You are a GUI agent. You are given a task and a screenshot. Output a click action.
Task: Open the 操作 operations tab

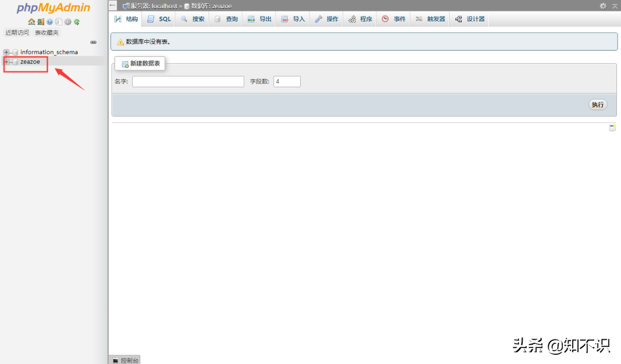coord(327,19)
